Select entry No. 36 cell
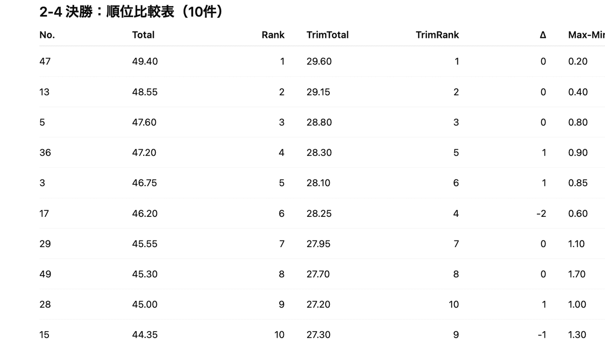 click(x=45, y=153)
